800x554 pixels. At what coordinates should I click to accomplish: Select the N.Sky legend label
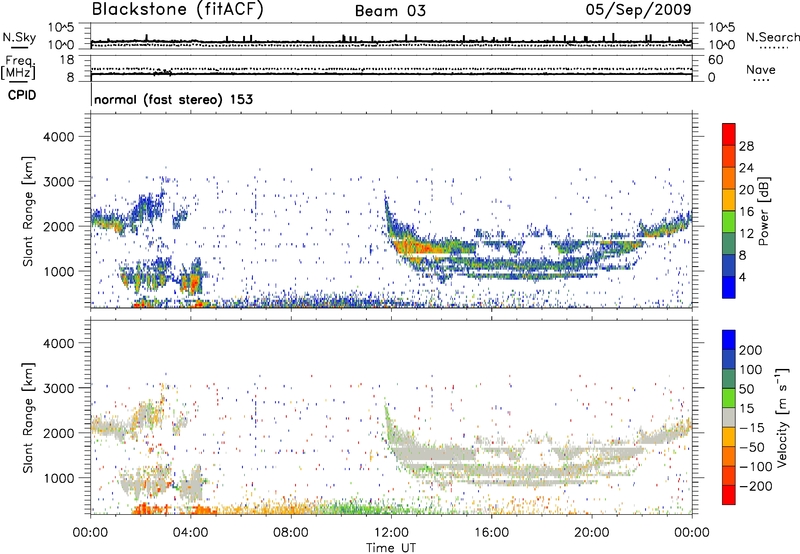tap(19, 37)
